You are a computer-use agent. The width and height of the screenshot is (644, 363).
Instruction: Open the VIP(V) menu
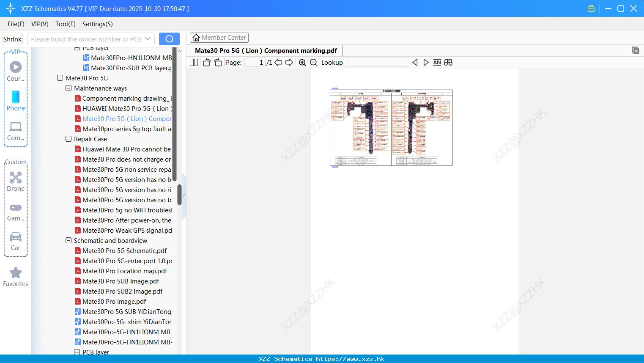[x=40, y=24]
